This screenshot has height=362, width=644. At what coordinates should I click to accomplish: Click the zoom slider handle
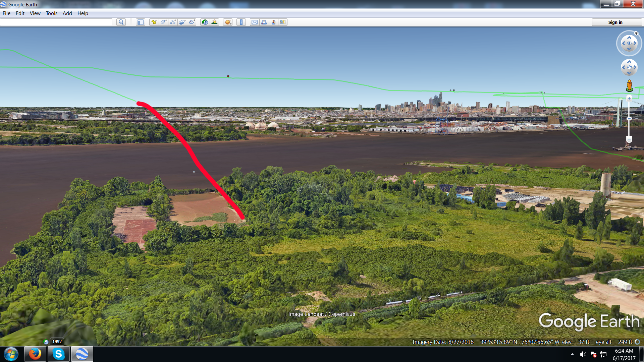point(629,119)
